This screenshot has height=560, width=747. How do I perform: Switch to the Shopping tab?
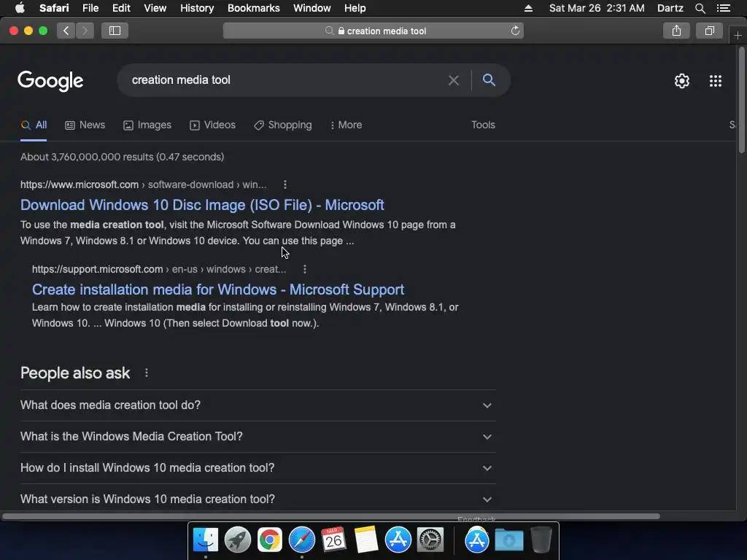click(x=283, y=125)
